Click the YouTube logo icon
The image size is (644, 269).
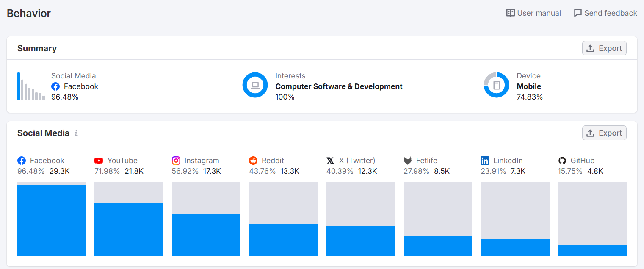point(99,161)
